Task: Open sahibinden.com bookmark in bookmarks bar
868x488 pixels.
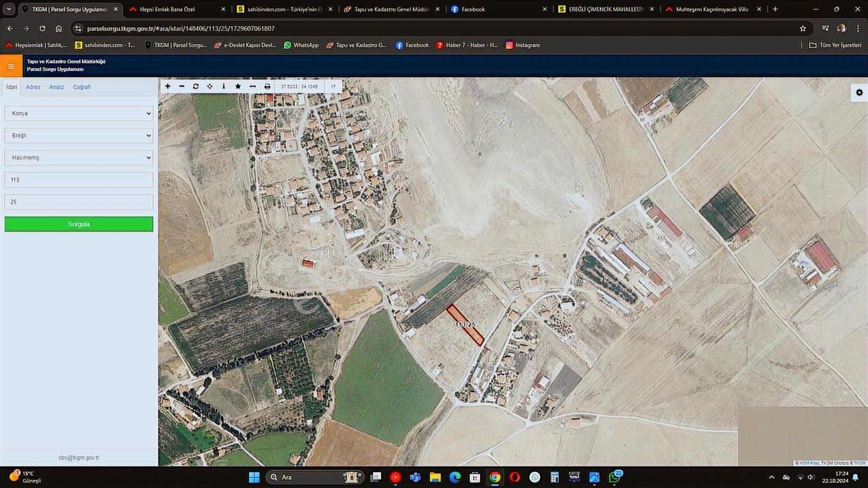Action: (x=105, y=45)
